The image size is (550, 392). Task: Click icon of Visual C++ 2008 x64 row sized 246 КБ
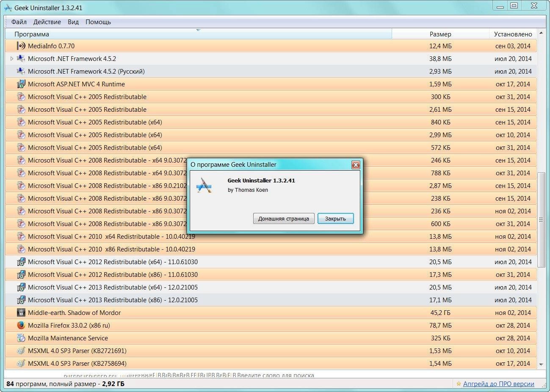[x=21, y=160]
